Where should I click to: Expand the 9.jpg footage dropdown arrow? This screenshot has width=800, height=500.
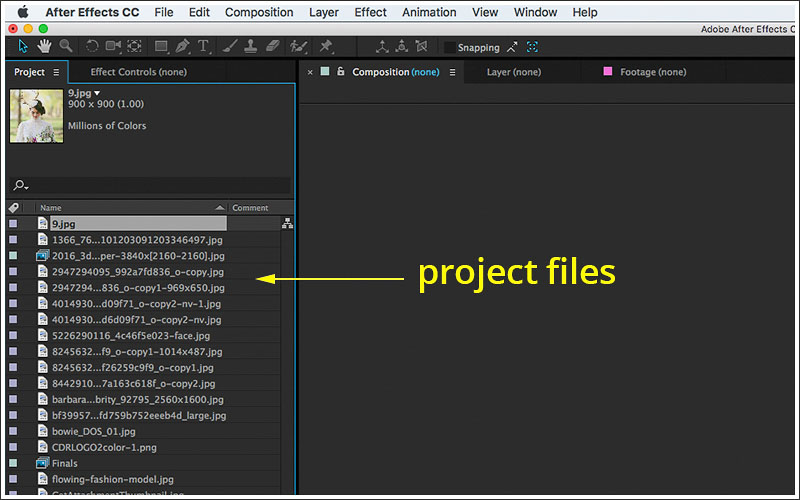[97, 93]
